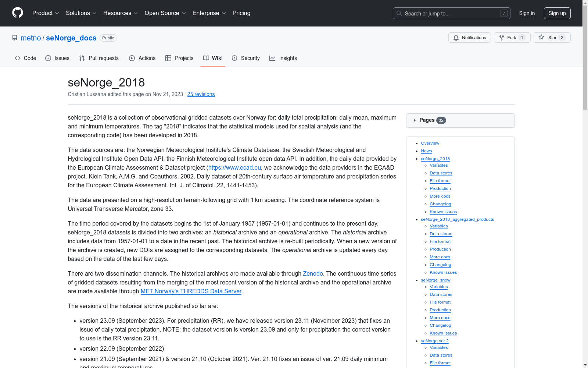588x368 pixels.
Task: Click the Projects table icon
Action: click(168, 58)
